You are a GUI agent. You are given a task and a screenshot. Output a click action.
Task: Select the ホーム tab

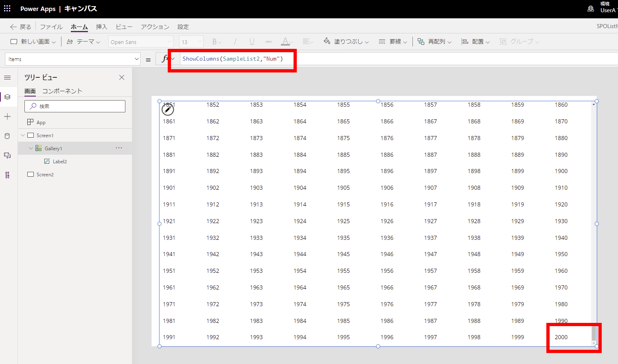[79, 27]
